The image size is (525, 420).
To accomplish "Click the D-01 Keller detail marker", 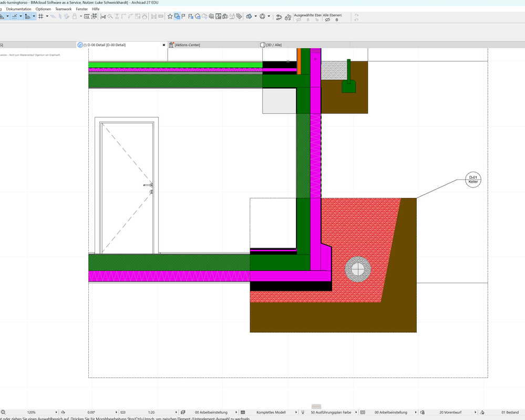I will tap(473, 180).
